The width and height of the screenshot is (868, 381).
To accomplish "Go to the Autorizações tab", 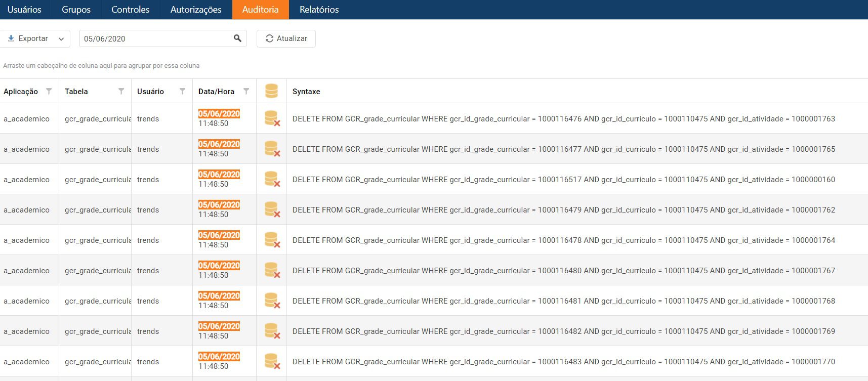I will click(196, 10).
